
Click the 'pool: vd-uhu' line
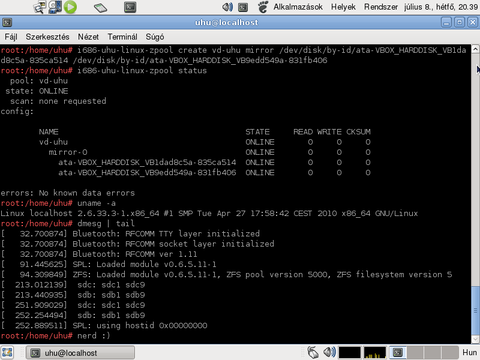tap(39, 81)
